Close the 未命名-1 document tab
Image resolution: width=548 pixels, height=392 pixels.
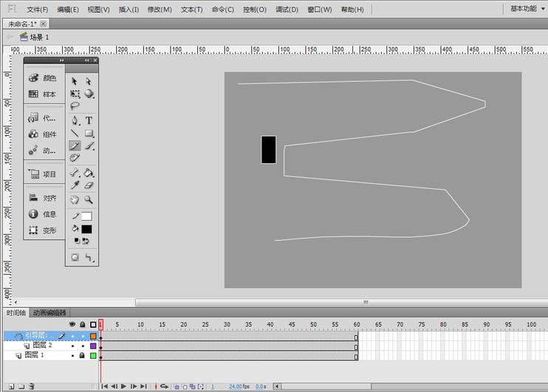tap(43, 24)
